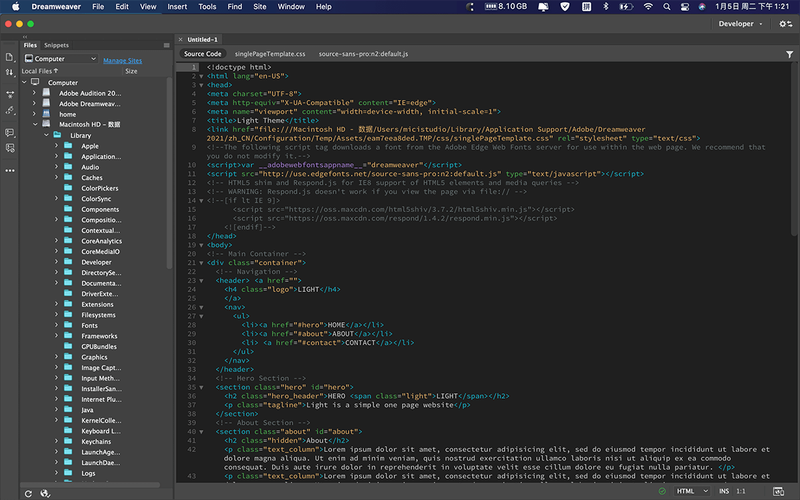Click the refresh icon below the file list
The height and width of the screenshot is (500, 800).
(x=28, y=492)
